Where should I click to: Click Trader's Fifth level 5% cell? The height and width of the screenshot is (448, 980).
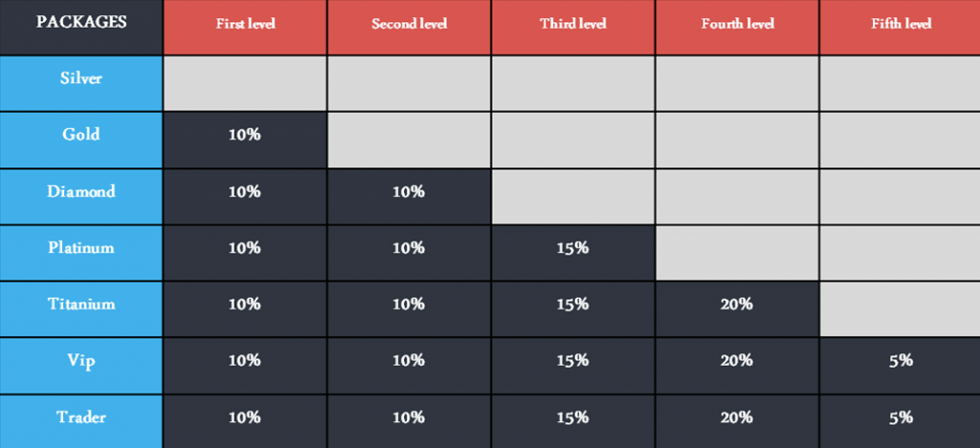(x=900, y=421)
